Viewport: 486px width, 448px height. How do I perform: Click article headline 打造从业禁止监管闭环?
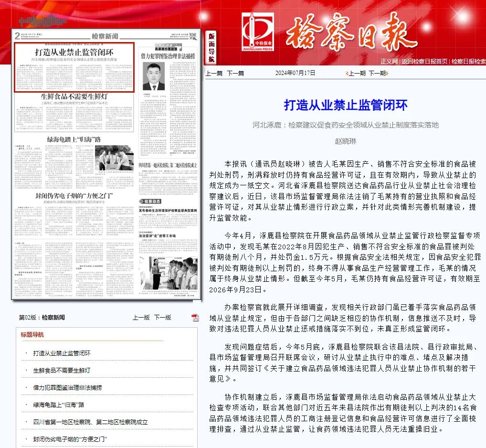346,105
